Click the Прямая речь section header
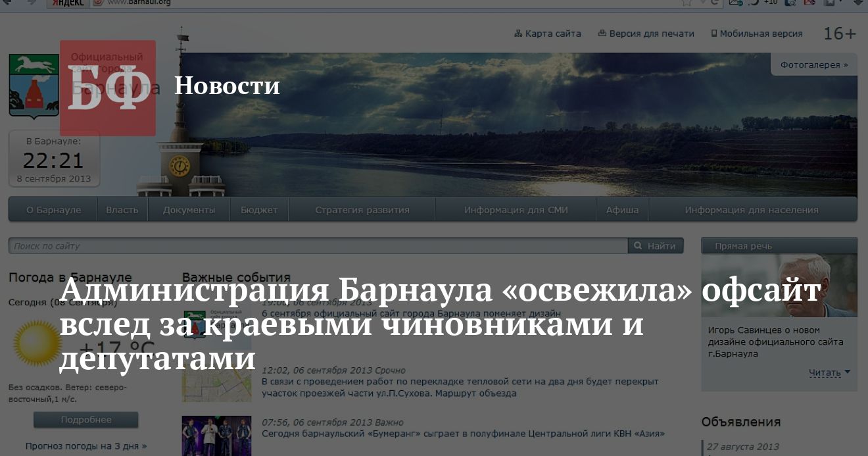The image size is (868, 456). pos(779,245)
